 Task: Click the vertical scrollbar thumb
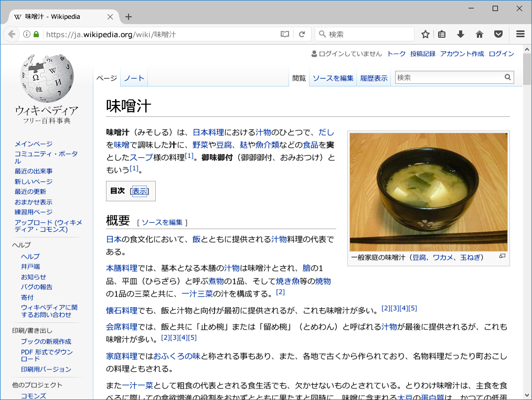[527, 69]
